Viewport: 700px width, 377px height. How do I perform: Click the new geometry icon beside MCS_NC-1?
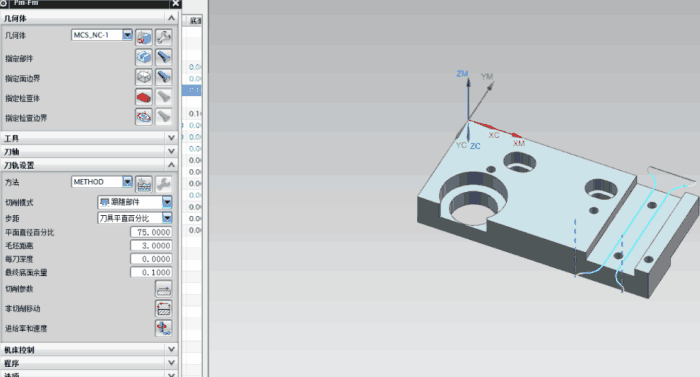point(144,37)
